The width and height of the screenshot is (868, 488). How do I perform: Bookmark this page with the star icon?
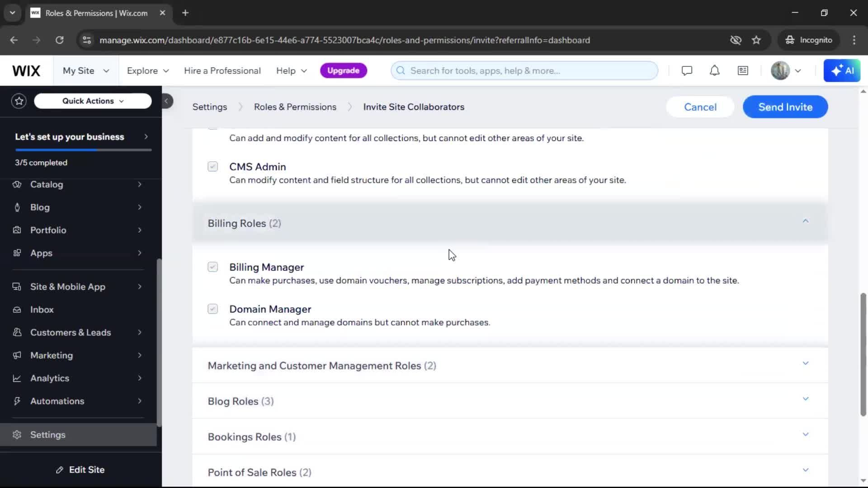(756, 40)
